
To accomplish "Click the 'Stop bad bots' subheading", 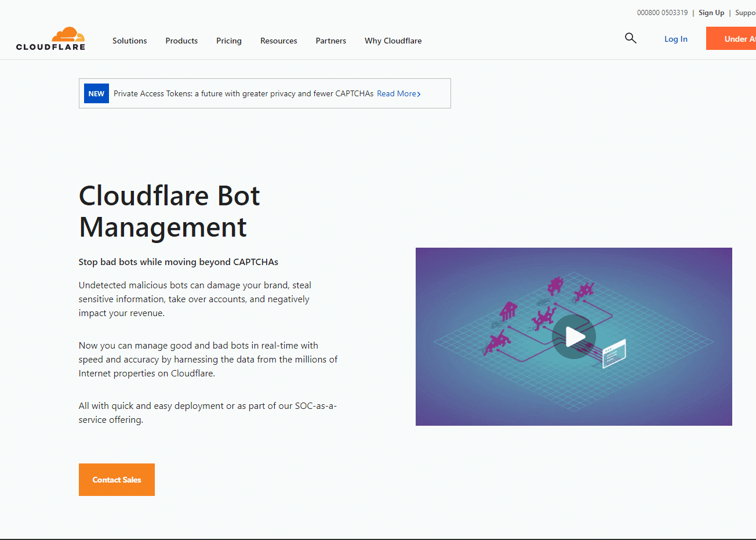I will [x=178, y=262].
